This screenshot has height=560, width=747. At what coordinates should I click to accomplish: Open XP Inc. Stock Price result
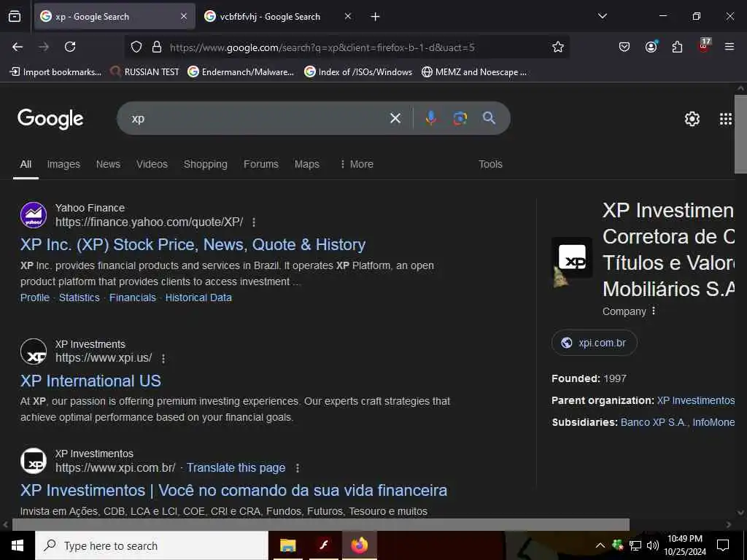coord(193,245)
